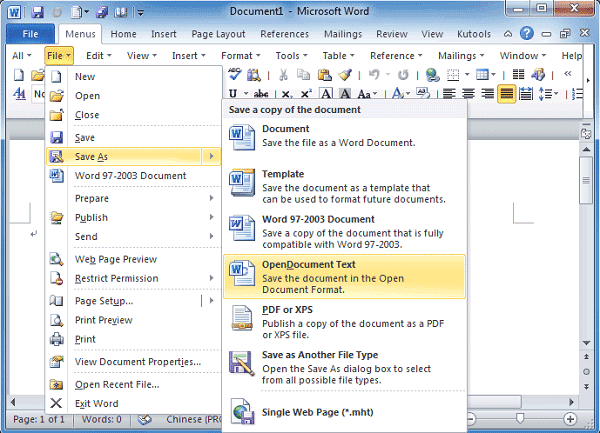Click the Minimize the Ribbon caret icon

tap(508, 34)
